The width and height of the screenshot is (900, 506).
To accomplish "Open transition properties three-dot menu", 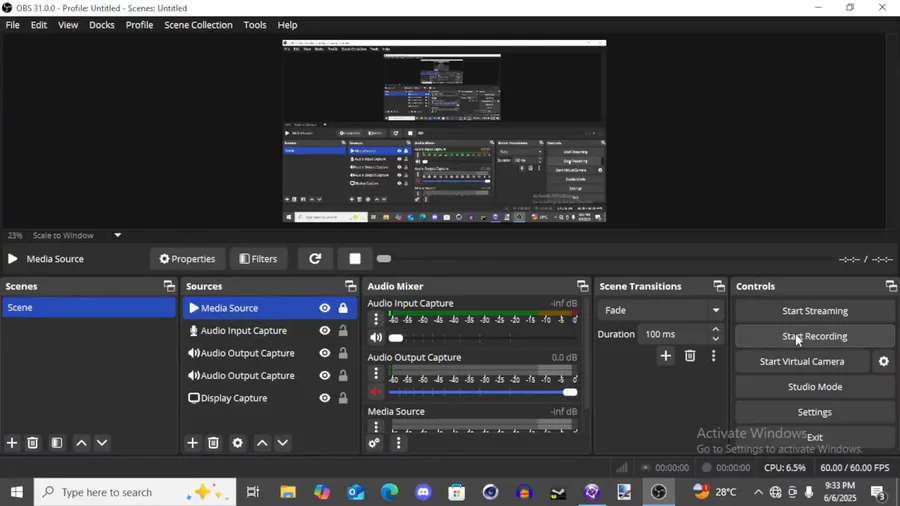I will [713, 356].
